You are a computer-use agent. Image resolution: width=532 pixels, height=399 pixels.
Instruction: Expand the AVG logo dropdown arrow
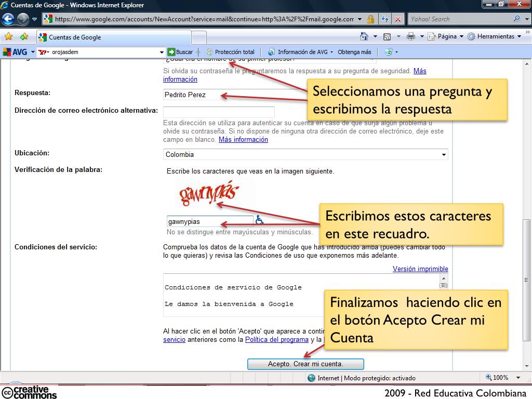coord(33,52)
